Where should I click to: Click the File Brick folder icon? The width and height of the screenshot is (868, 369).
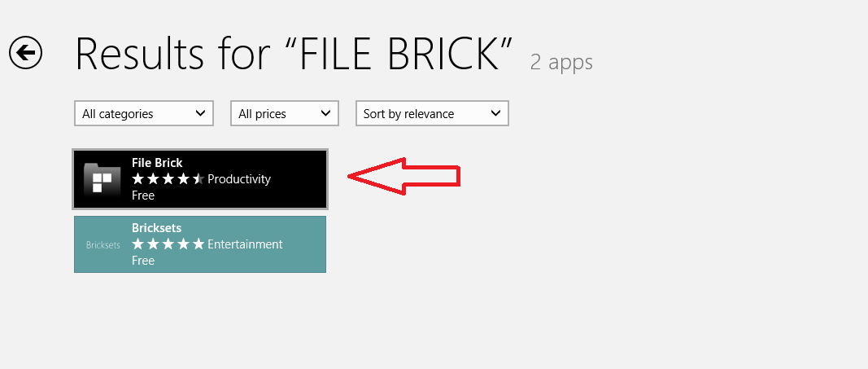[102, 179]
